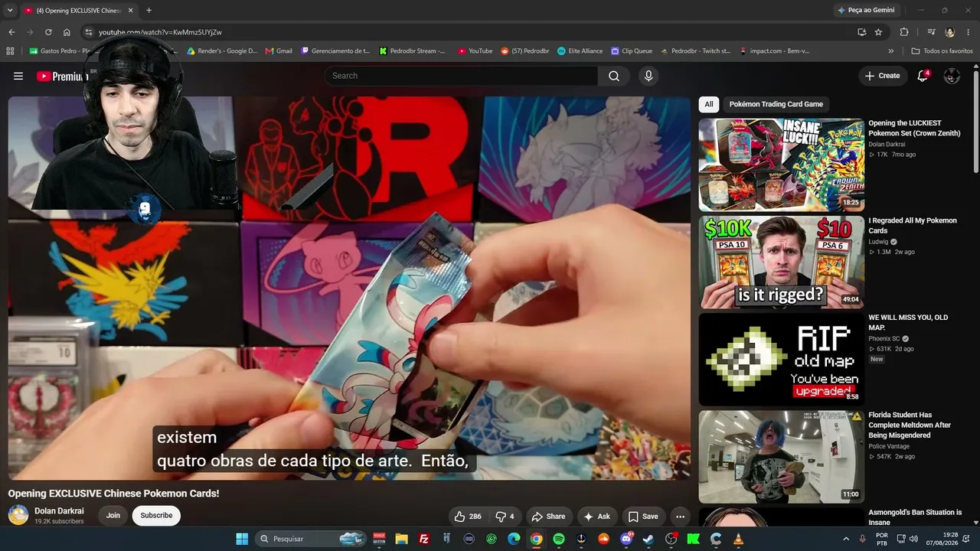Open Dolan Darkrai channel avatar
Screen dimensions: 980x551
(18, 515)
